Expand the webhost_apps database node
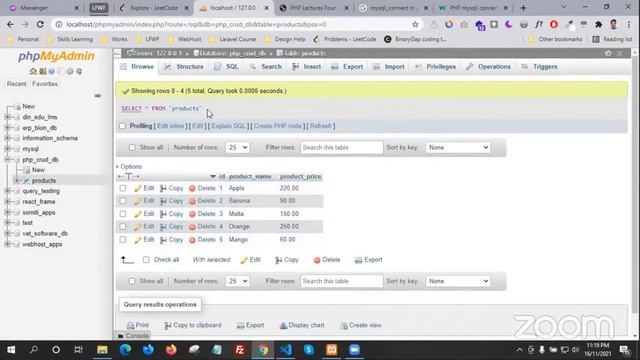This screenshot has width=640, height=360. 7,244
